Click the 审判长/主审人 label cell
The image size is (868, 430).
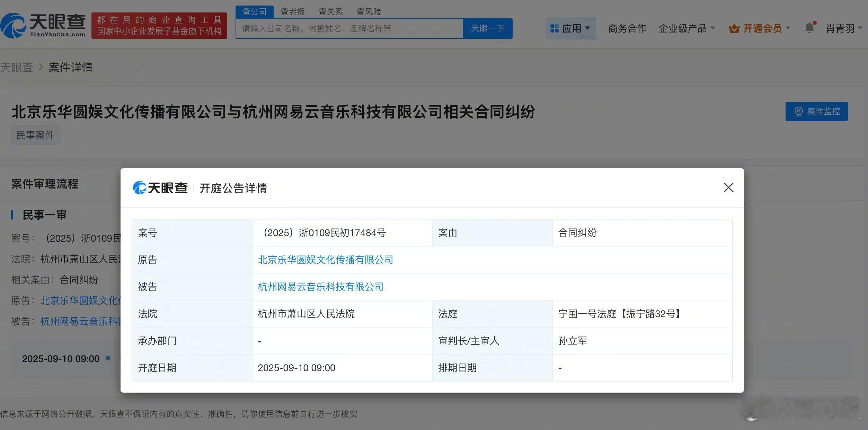(x=492, y=341)
